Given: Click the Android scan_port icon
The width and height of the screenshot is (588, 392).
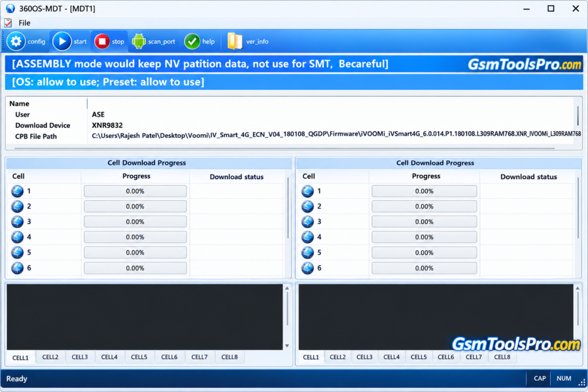Looking at the screenshot, I should [x=139, y=41].
